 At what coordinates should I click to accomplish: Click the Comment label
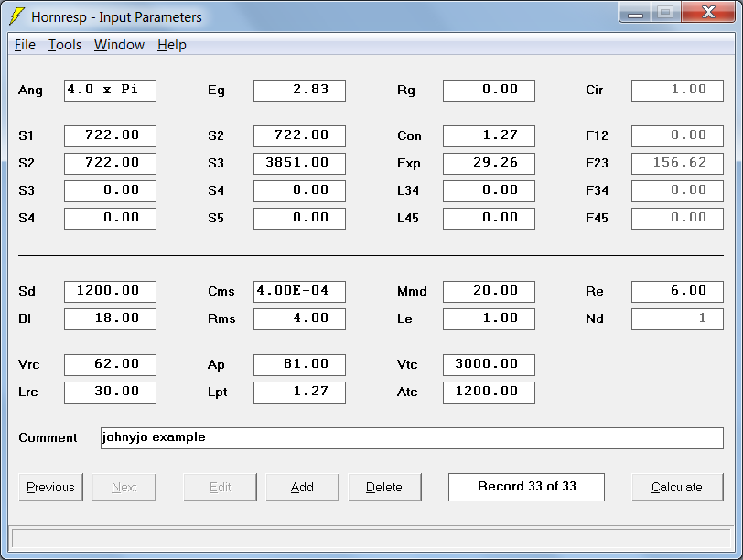pos(48,437)
